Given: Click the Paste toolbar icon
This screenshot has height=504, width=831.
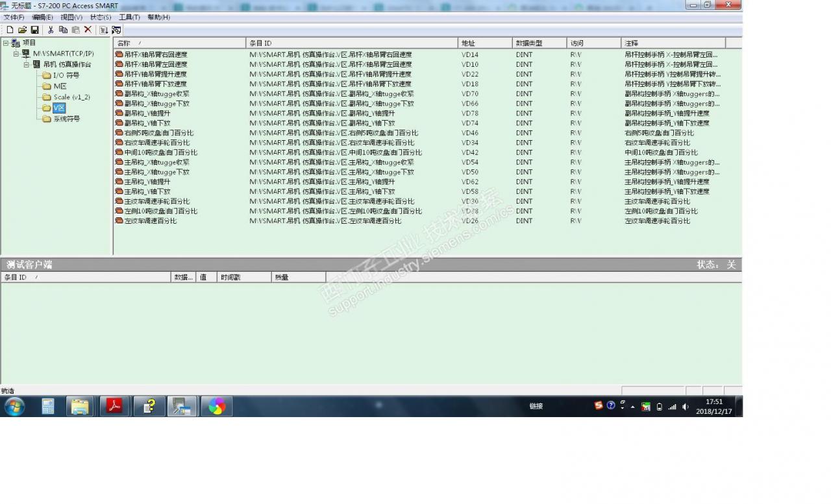Looking at the screenshot, I should pos(75,30).
